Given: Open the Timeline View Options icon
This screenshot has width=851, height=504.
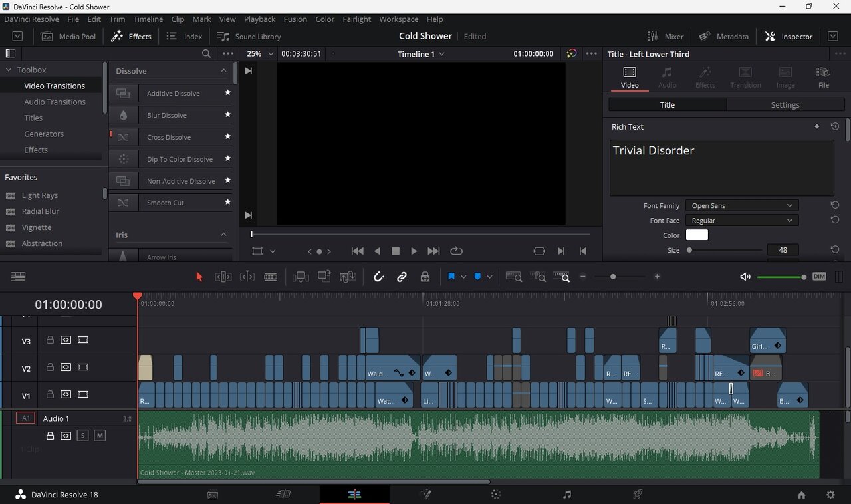Looking at the screenshot, I should tap(18, 277).
